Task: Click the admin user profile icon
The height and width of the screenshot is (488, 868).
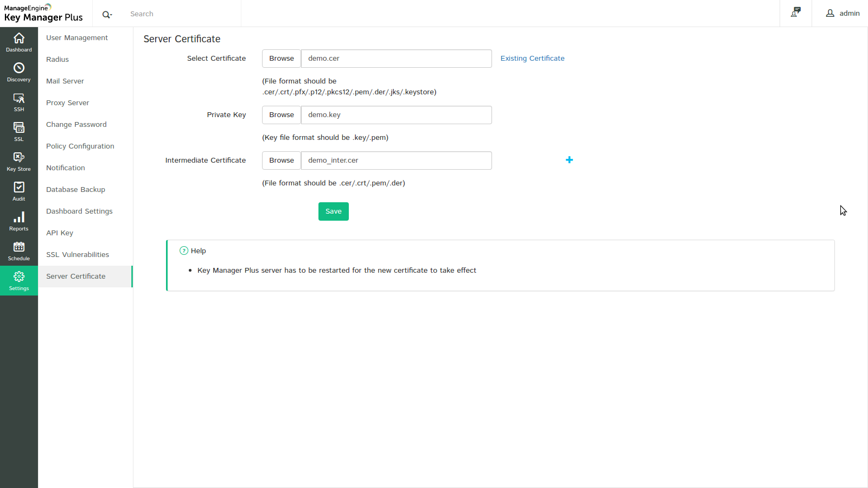Action: (x=830, y=14)
